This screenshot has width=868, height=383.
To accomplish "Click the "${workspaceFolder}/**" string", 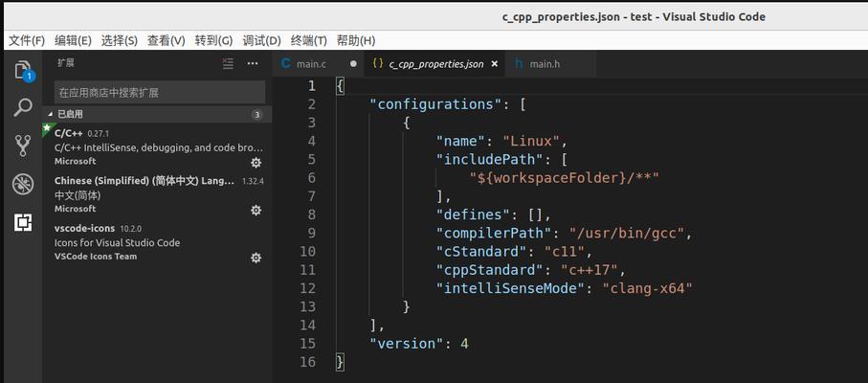I will tap(565, 178).
